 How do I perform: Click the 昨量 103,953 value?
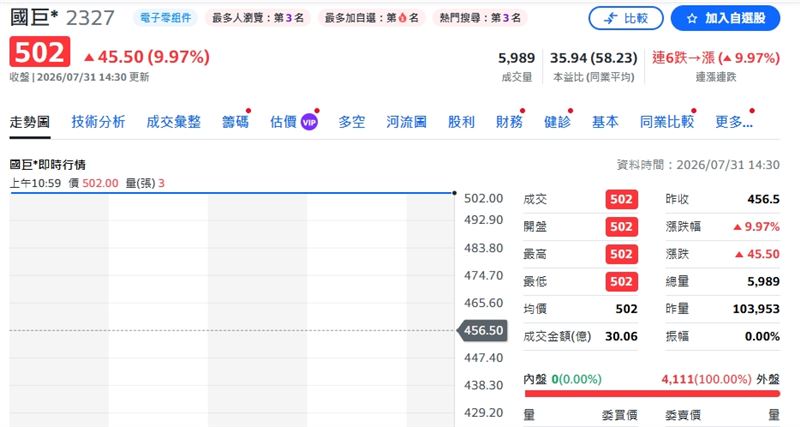756,309
